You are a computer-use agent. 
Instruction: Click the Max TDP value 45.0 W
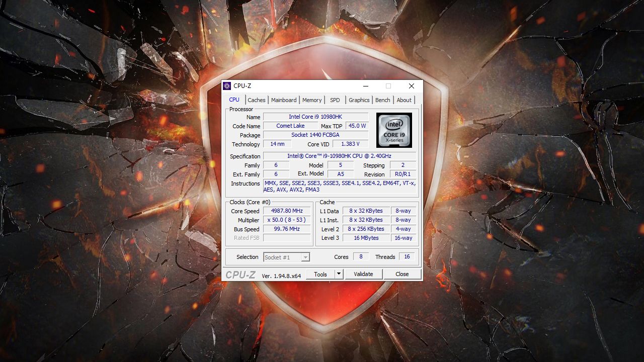pyautogui.click(x=357, y=126)
